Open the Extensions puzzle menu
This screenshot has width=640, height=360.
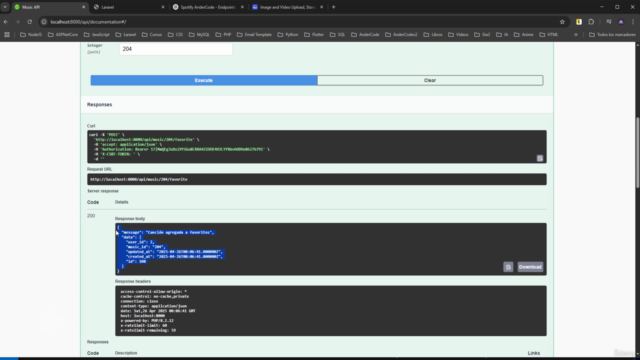coord(591,22)
